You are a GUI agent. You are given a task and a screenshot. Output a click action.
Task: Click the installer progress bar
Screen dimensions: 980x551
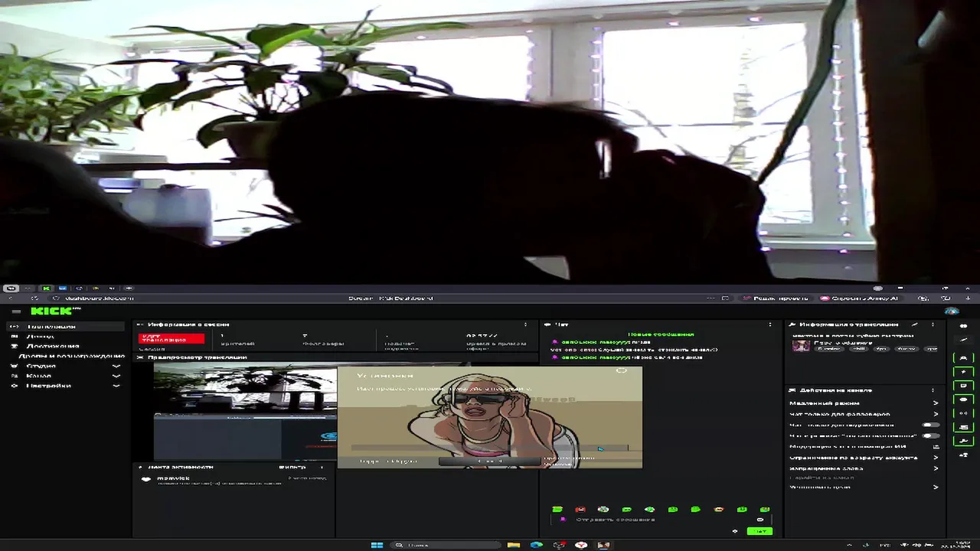(x=489, y=448)
